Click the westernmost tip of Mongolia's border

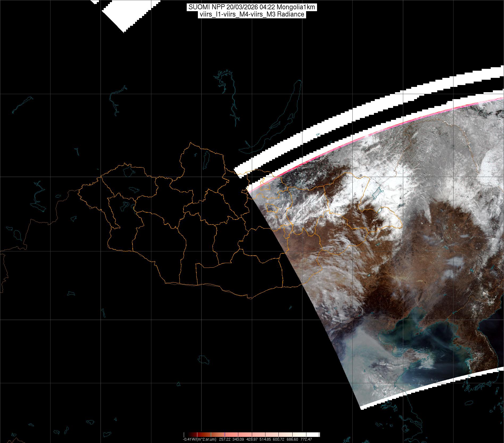coord(78,192)
